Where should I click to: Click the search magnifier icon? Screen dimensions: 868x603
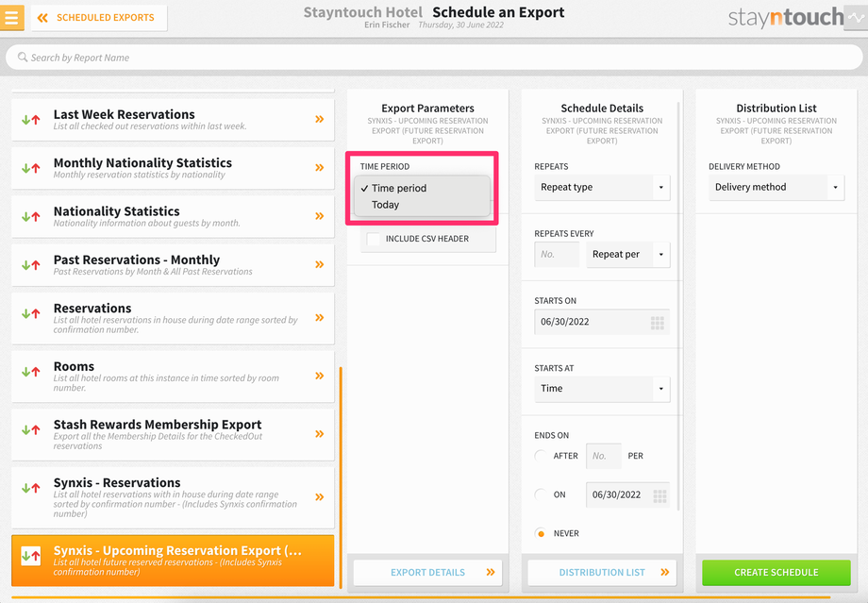pyautogui.click(x=22, y=57)
